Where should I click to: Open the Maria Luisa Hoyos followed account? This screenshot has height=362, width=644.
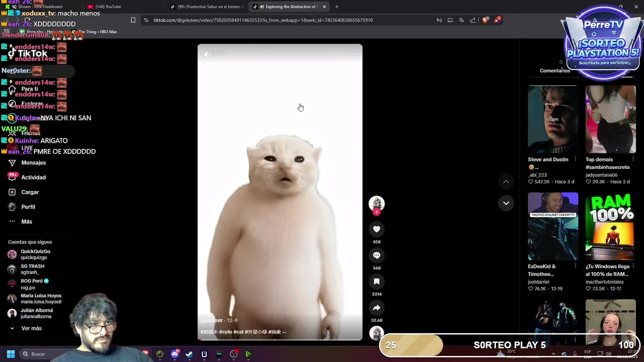pyautogui.click(x=41, y=299)
